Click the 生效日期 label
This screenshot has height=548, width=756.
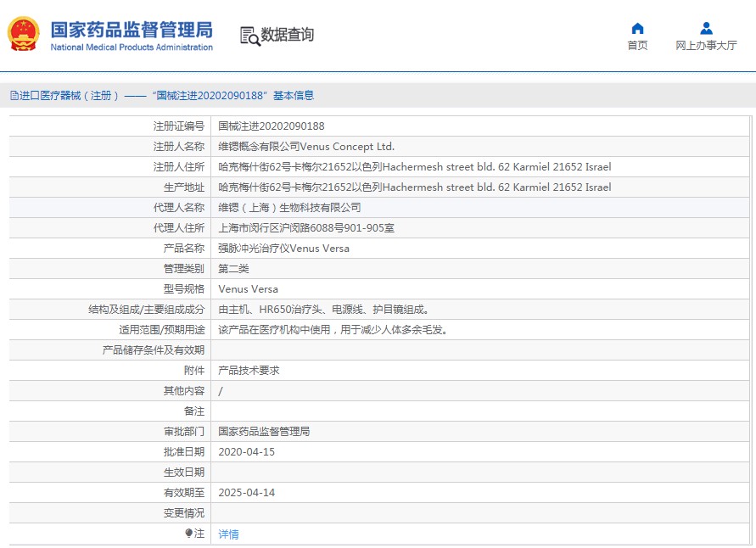(x=184, y=473)
